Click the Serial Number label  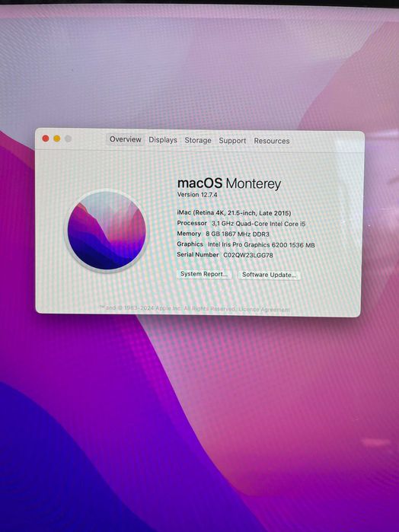point(198,254)
